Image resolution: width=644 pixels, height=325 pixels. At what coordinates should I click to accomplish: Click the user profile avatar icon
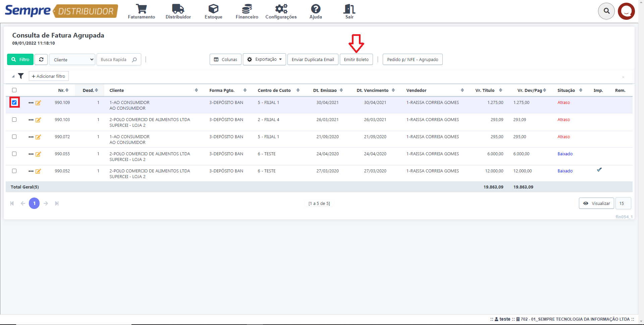[626, 11]
